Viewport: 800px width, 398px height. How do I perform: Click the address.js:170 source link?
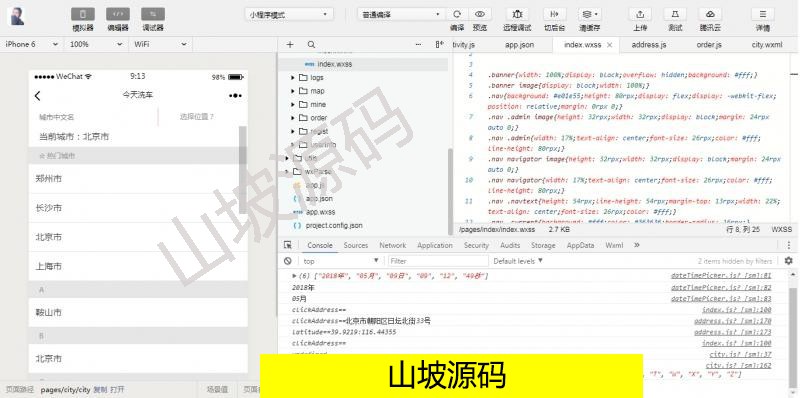coord(733,321)
